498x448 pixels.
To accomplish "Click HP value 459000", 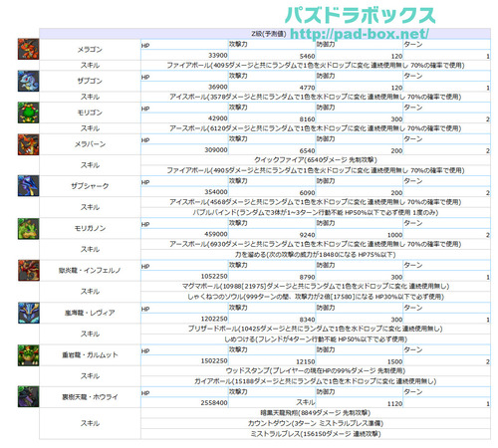I will [216, 234].
